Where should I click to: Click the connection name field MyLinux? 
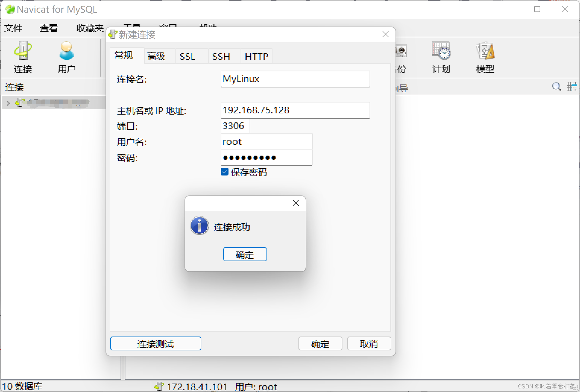(295, 79)
